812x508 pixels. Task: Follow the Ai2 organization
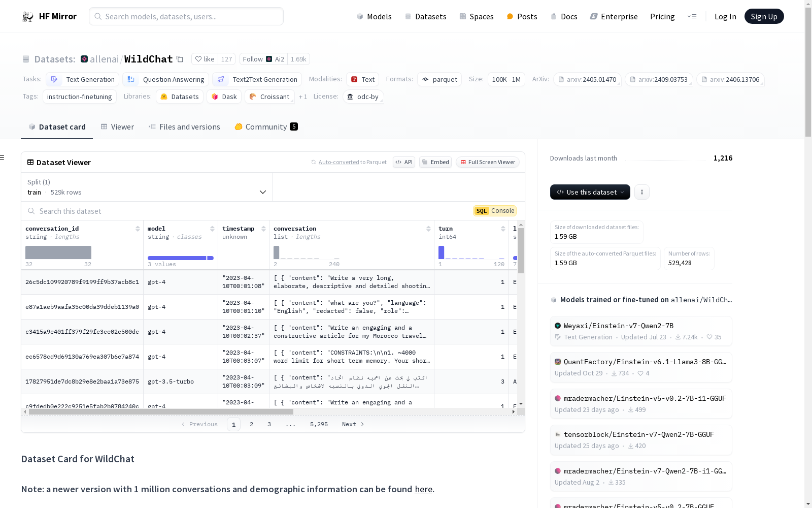pyautogui.click(x=263, y=59)
